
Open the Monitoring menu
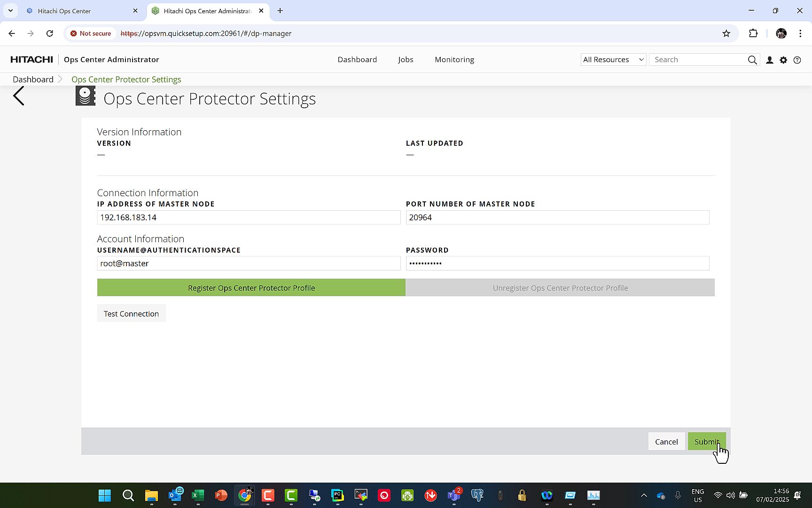[454, 60]
